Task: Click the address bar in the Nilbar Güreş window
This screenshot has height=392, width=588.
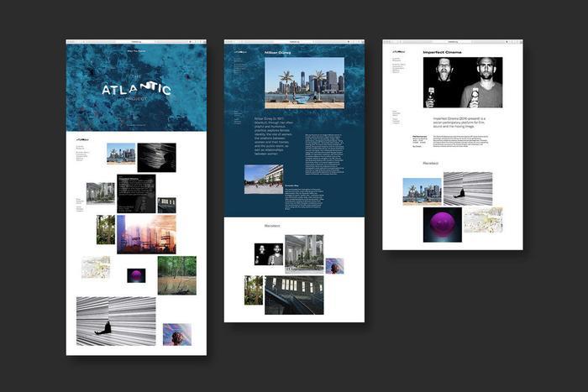Action: (x=295, y=42)
